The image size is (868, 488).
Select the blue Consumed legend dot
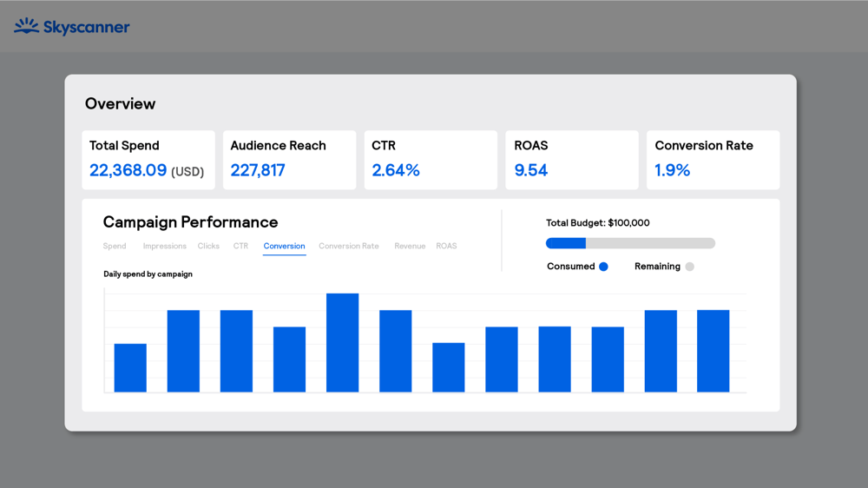pos(603,267)
